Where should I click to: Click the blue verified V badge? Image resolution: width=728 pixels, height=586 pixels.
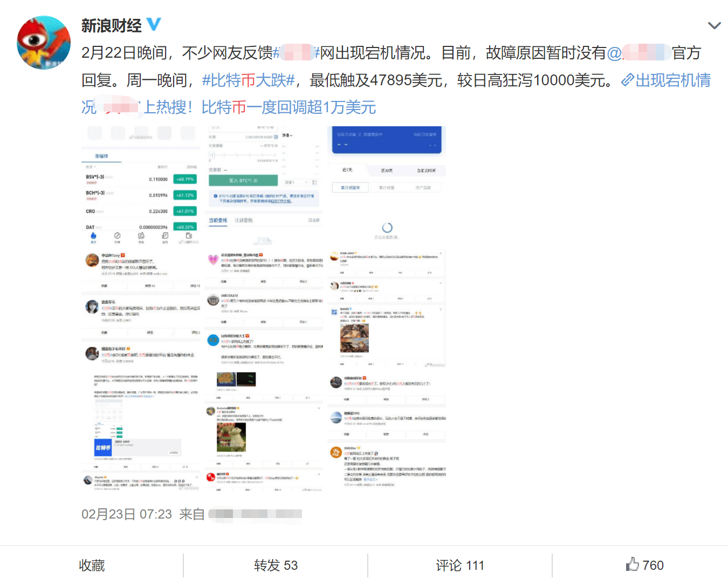(154, 24)
